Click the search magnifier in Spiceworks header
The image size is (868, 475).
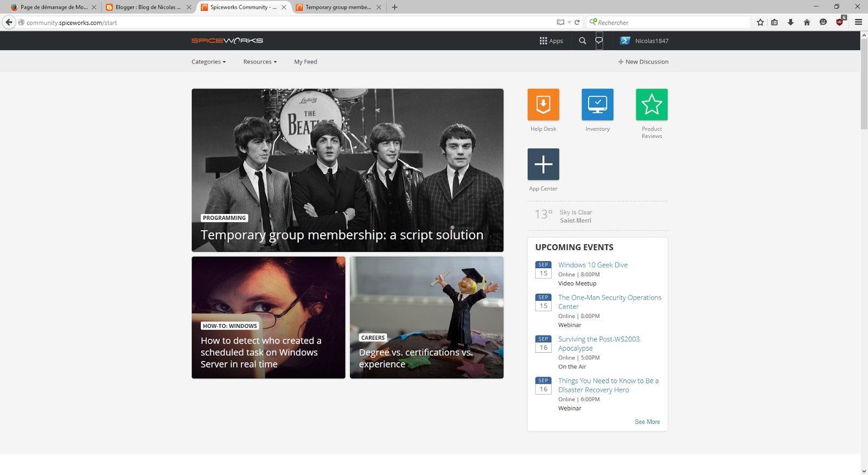coord(582,41)
